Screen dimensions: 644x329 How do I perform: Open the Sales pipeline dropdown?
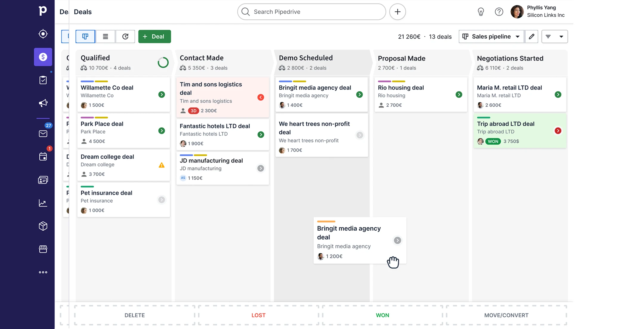[491, 36]
